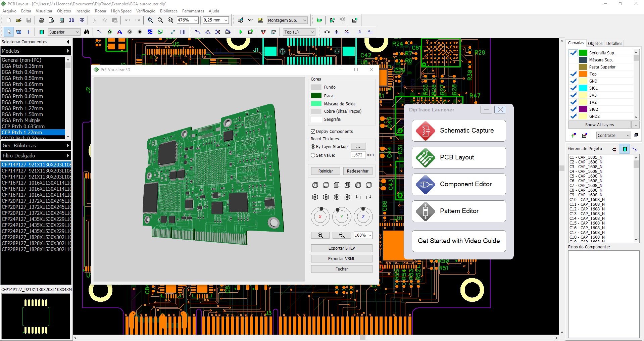Click the picture insert toolbar icon
This screenshot has width=644, height=341.
click(260, 20)
